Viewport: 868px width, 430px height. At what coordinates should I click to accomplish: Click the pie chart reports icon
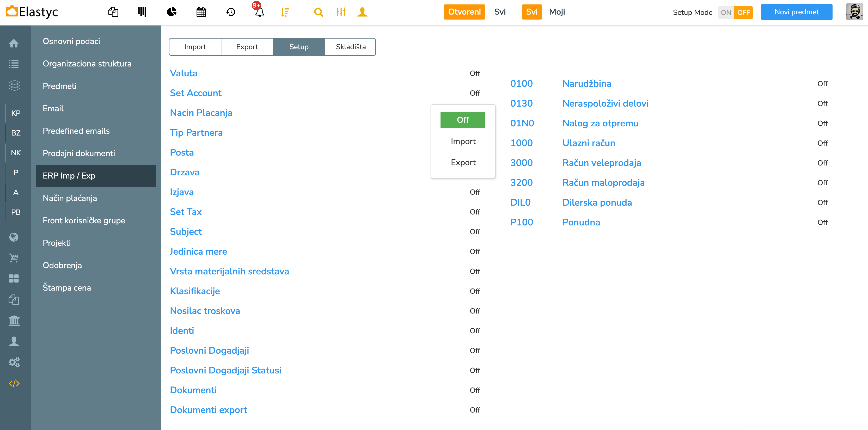(172, 13)
